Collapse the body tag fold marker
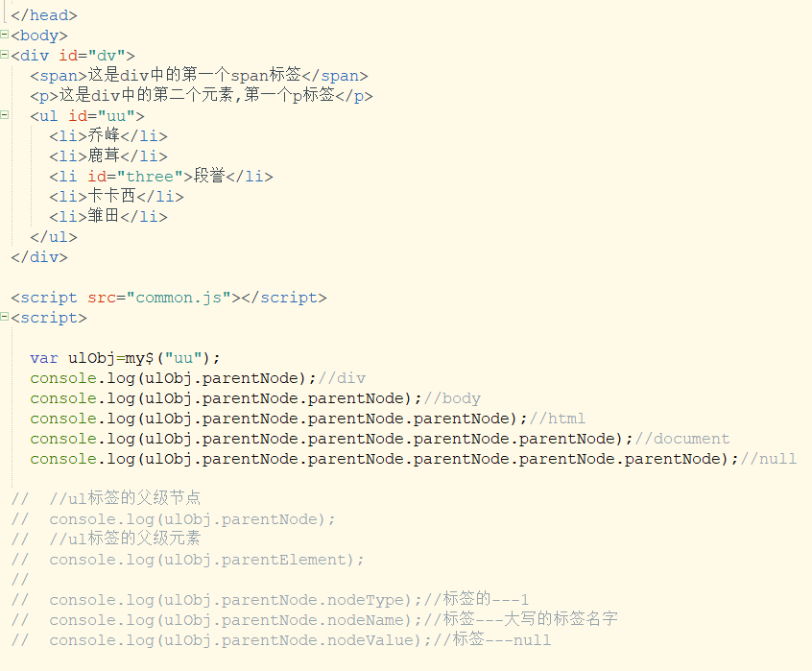The height and width of the screenshot is (671, 812). [x=4, y=35]
